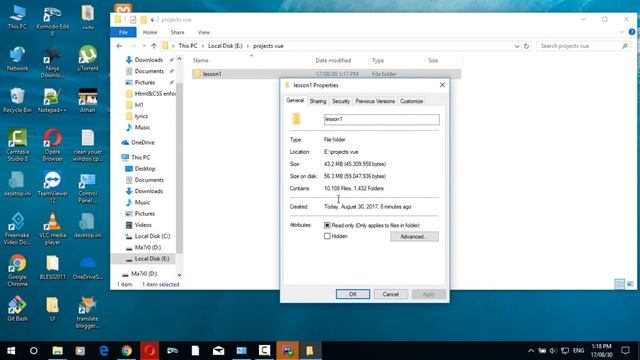Click the Explorer back arrow

(119, 46)
